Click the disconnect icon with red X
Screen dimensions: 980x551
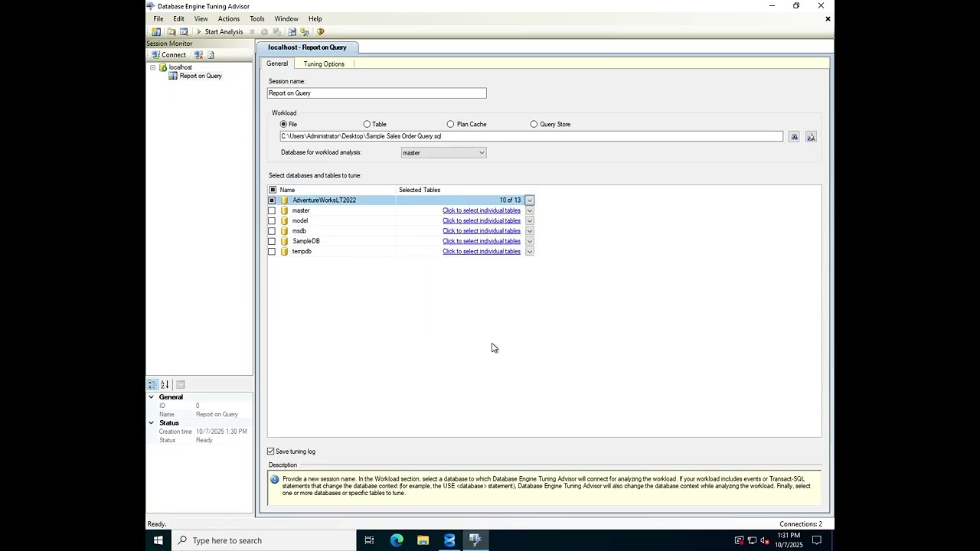click(x=198, y=55)
